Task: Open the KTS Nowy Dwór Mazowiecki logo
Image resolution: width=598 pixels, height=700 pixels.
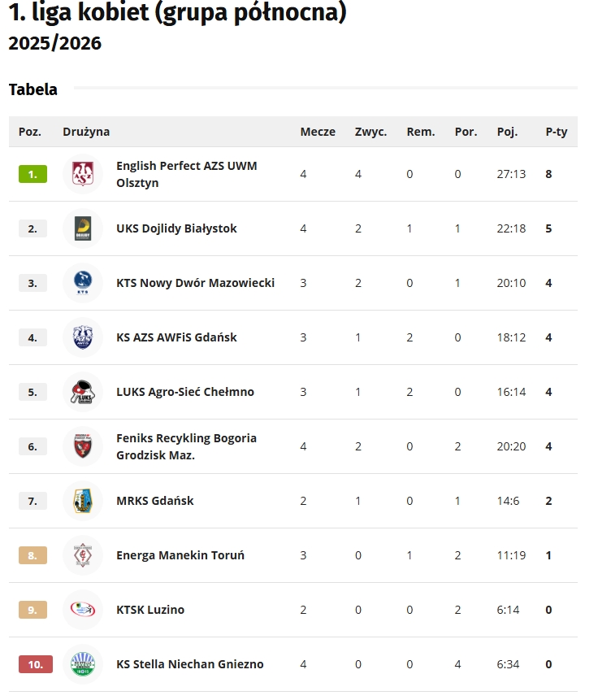Action: (x=83, y=283)
